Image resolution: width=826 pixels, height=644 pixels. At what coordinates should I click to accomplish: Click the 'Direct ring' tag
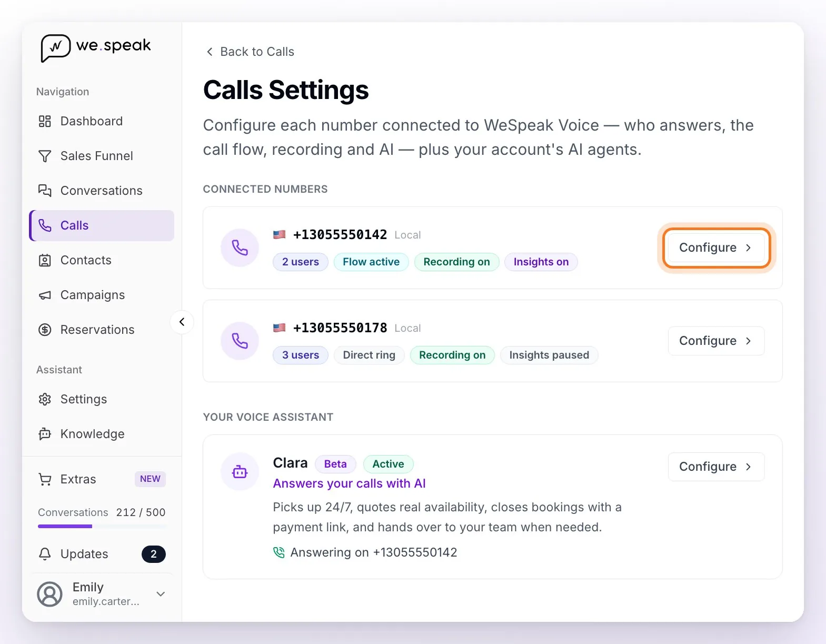coord(369,355)
